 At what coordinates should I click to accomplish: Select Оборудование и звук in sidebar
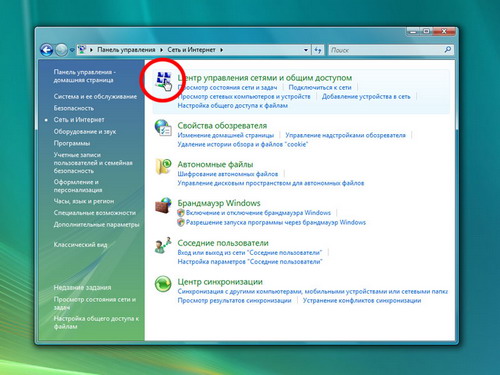click(85, 132)
